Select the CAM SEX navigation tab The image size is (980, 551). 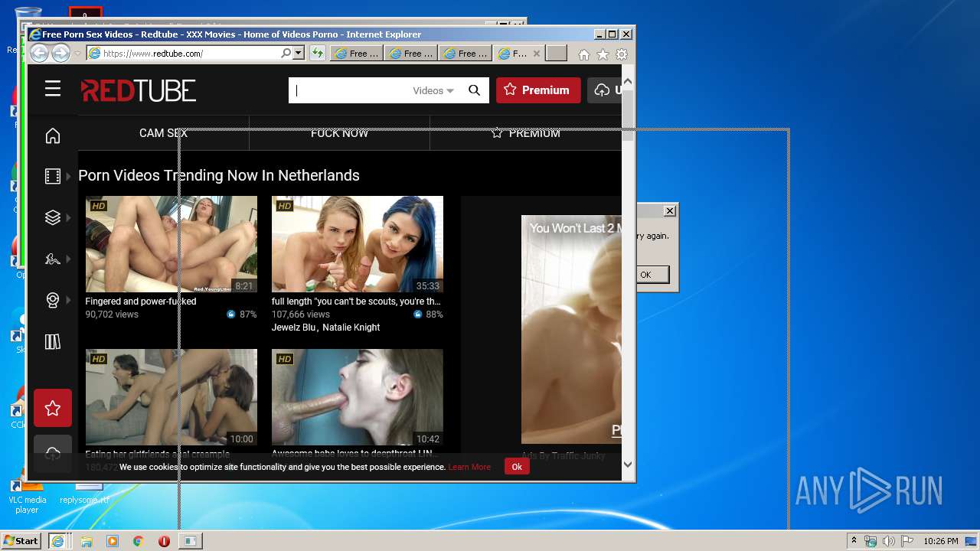tap(163, 133)
